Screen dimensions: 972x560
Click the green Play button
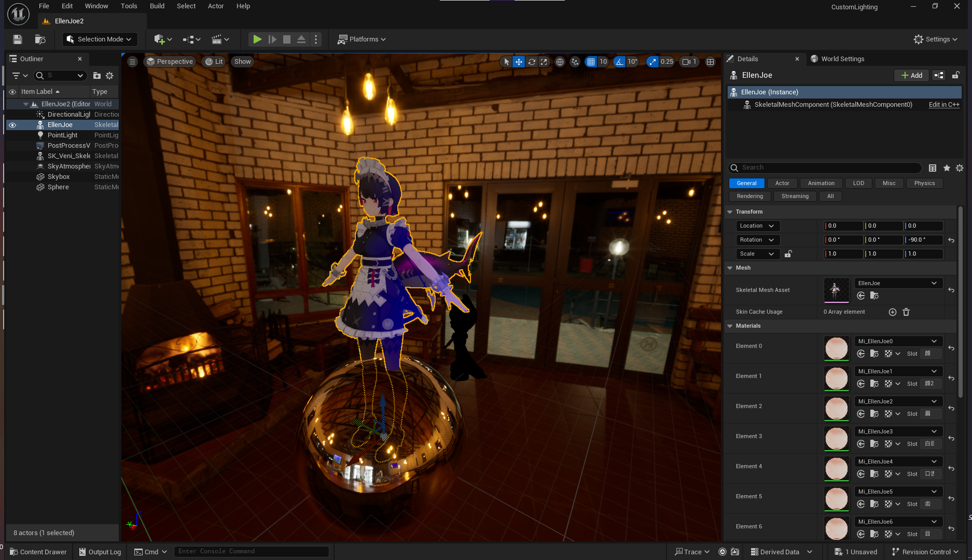[x=257, y=39]
